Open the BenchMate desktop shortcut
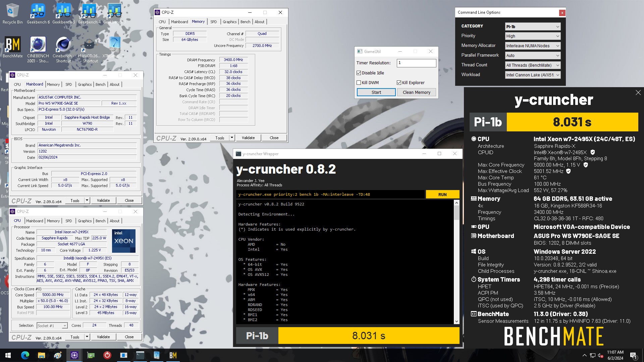 tap(13, 47)
